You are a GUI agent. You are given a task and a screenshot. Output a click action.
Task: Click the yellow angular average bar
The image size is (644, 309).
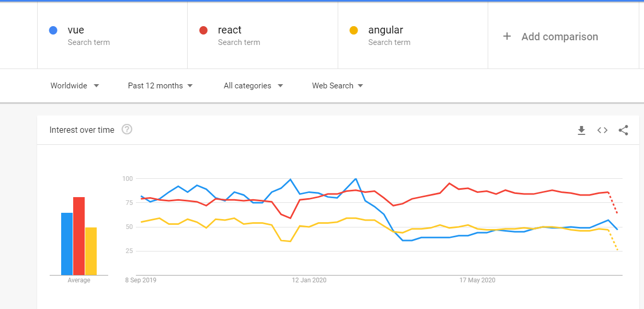point(91,251)
